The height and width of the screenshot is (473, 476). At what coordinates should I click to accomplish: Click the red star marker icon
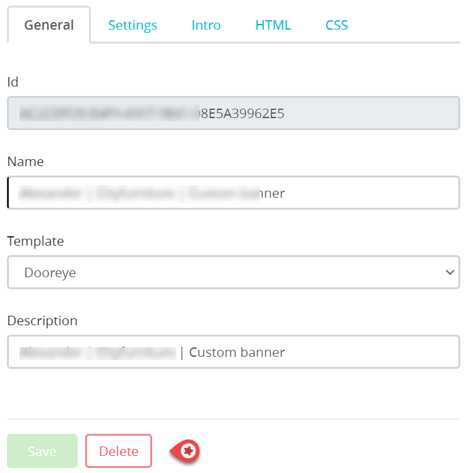tap(187, 451)
